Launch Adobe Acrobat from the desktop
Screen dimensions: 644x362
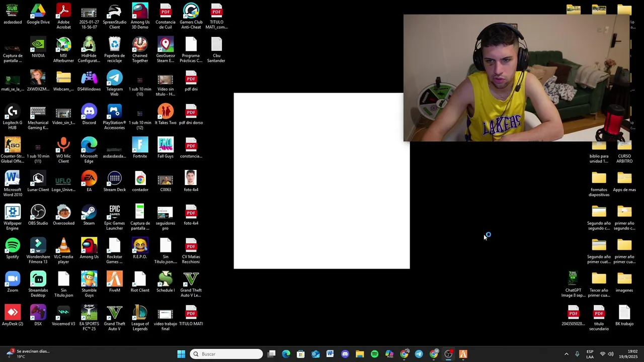pos(63,16)
